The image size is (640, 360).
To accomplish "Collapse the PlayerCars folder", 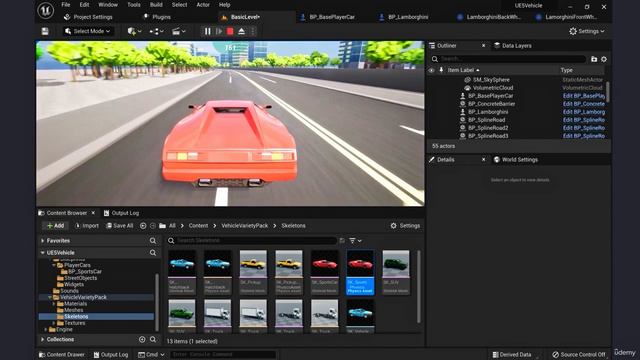I will click(x=54, y=265).
